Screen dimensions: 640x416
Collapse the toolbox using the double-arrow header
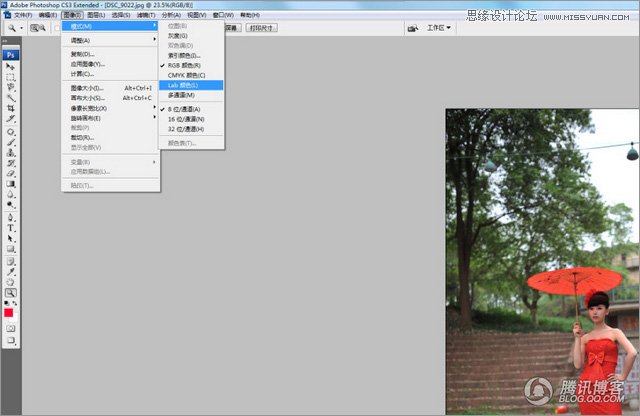[x=5, y=41]
